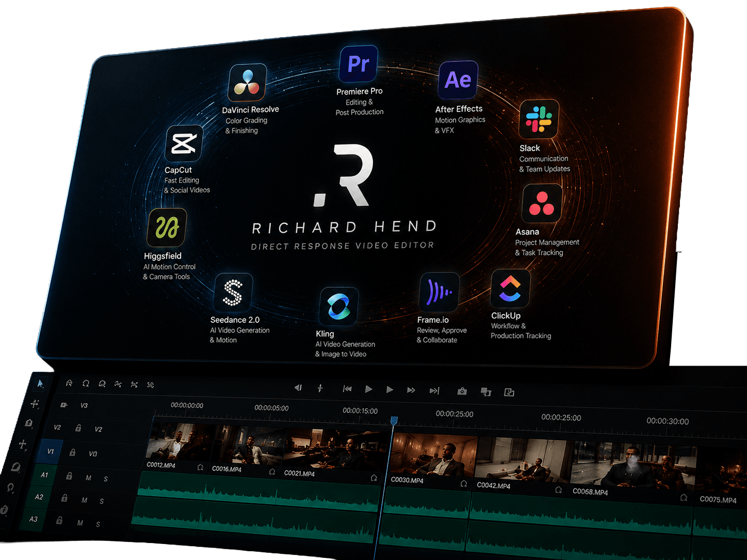Viewport: 747px width, 560px height.
Task: Click the fast-forward double-arrow button
Action: [411, 390]
